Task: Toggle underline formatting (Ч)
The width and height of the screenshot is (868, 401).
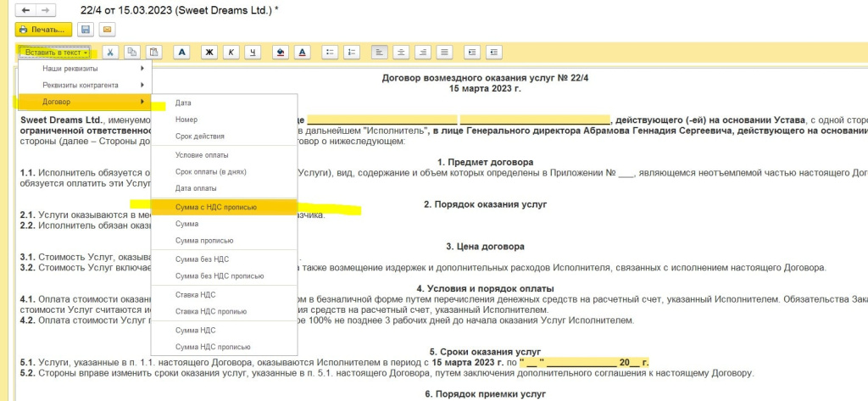Action: 253,52
